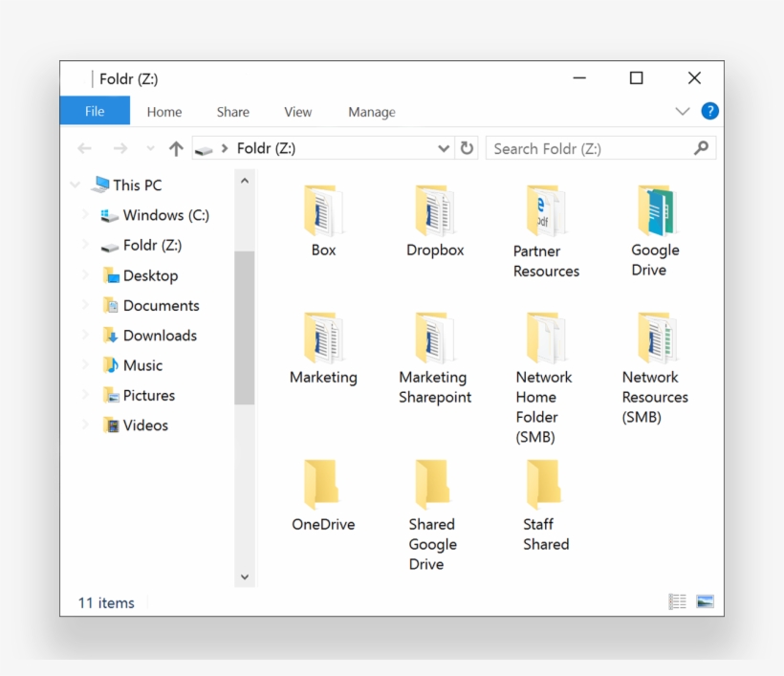This screenshot has height=676, width=784.
Task: Open the Share ribbon tab
Action: pyautogui.click(x=233, y=112)
